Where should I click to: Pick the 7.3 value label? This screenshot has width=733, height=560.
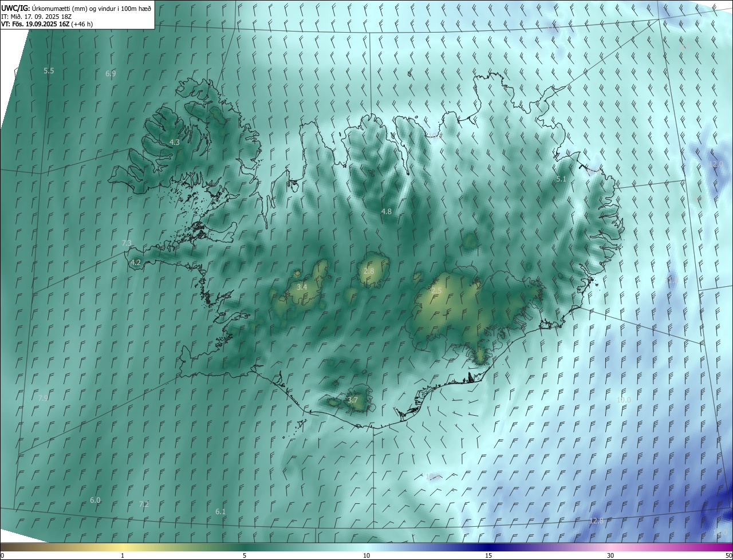(x=127, y=243)
